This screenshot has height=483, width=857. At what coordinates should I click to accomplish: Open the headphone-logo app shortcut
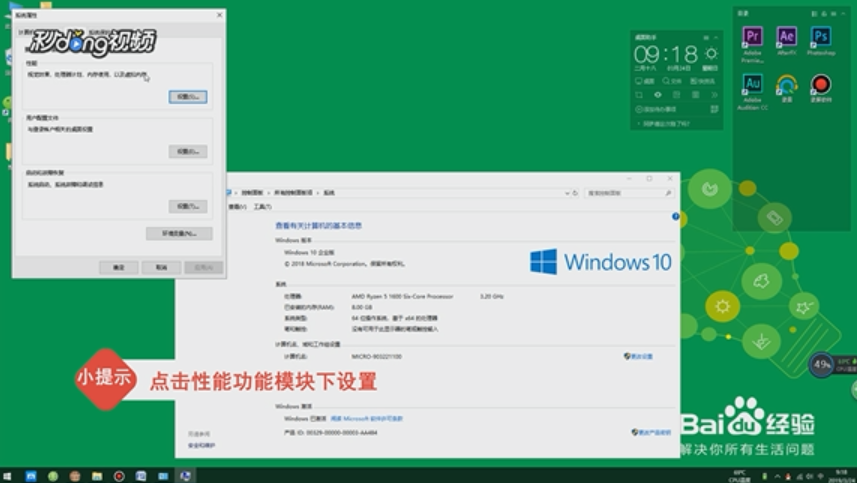(x=786, y=88)
